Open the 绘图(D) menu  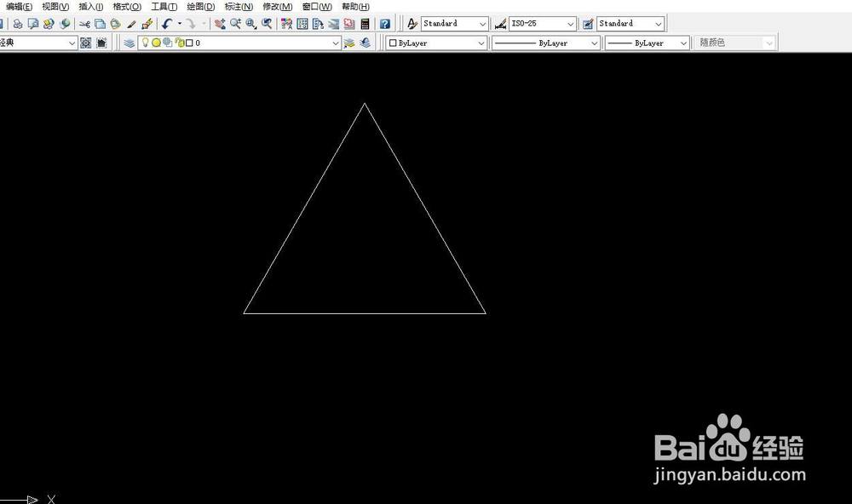pos(200,7)
